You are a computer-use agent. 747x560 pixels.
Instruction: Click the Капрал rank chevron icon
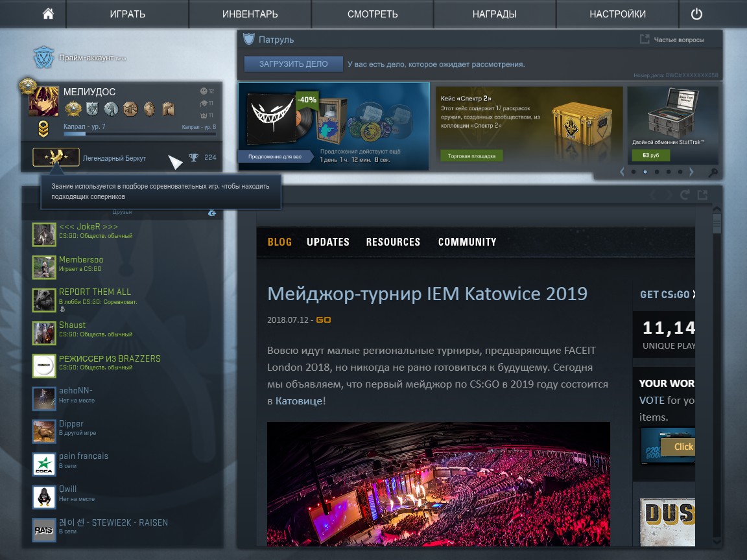[x=43, y=129]
